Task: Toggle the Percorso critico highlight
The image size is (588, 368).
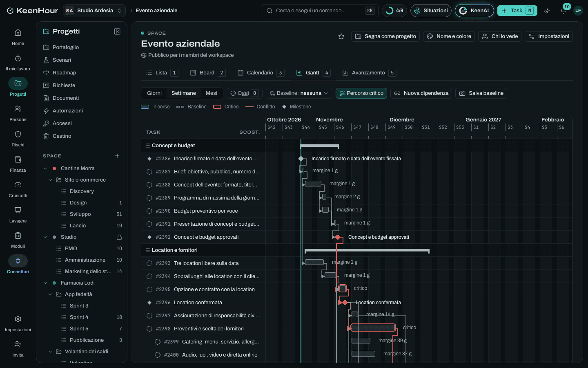Action: point(361,93)
